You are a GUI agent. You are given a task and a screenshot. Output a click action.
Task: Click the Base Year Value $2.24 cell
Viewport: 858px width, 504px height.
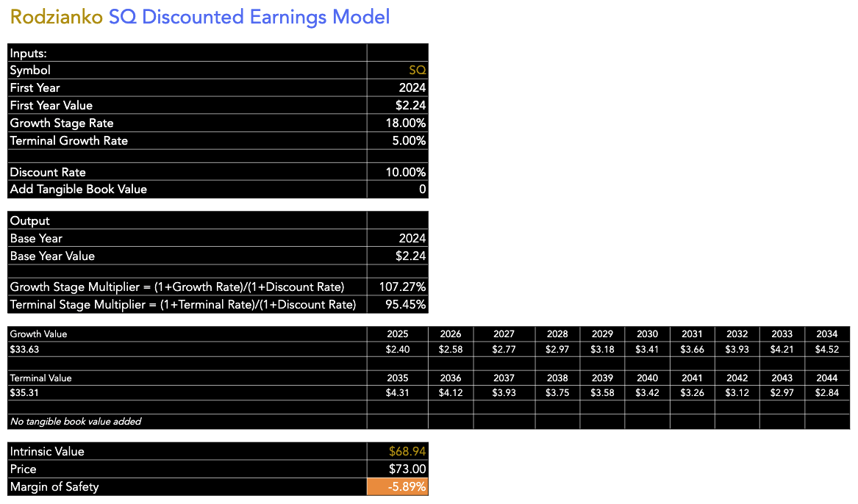(397, 256)
